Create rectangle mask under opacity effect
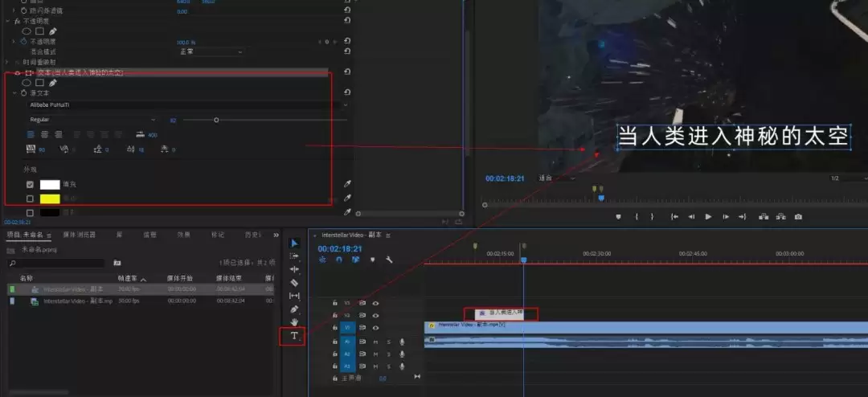This screenshot has width=868, height=397. tap(40, 31)
